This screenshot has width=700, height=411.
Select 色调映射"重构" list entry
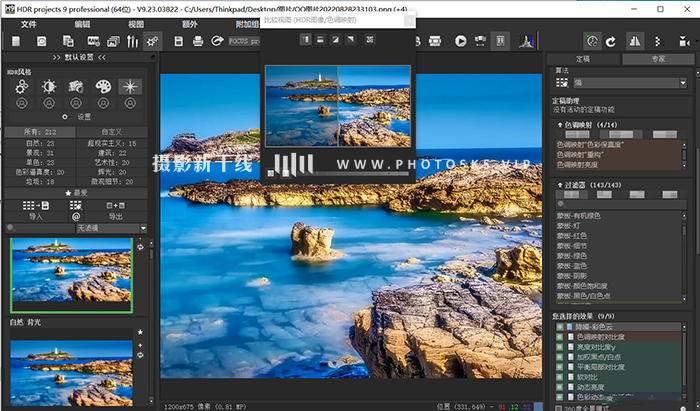click(580, 155)
